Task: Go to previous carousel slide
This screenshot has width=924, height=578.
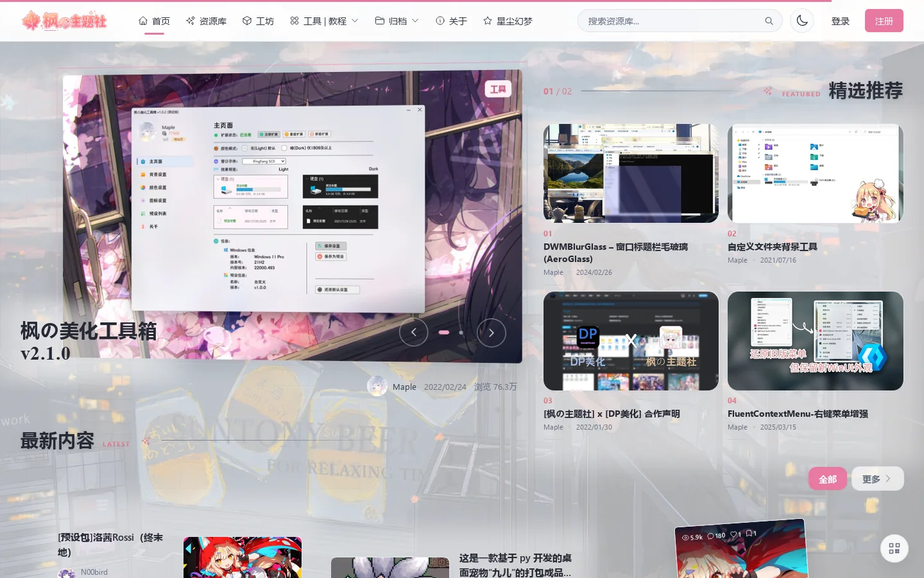Action: (414, 332)
